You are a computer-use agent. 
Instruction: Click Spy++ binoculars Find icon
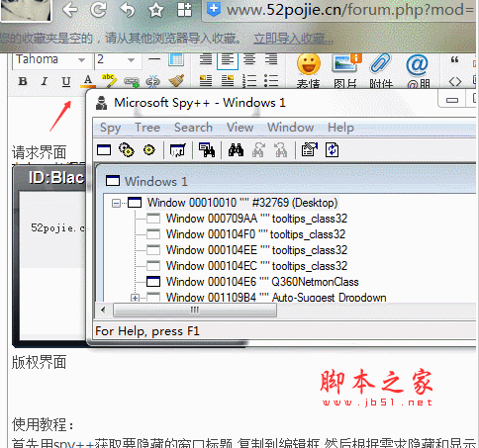coord(236,150)
